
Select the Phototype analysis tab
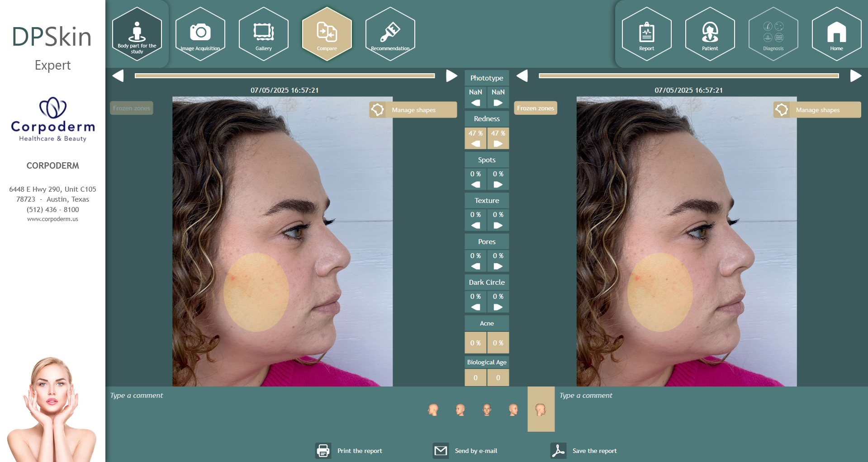point(487,78)
